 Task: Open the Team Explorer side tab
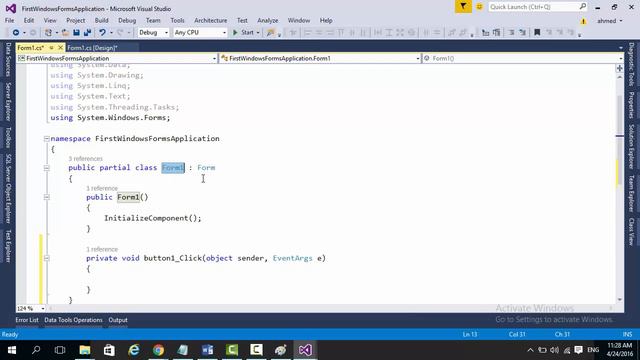631,193
